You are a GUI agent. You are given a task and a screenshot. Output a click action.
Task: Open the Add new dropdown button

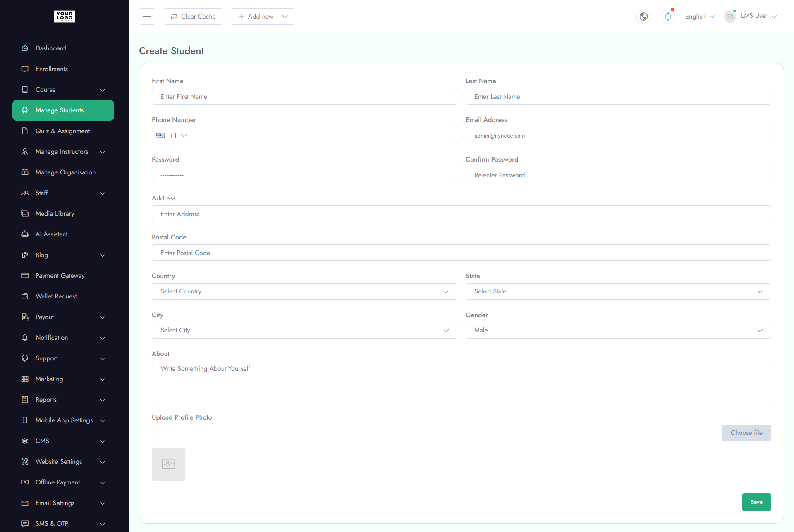pos(263,17)
